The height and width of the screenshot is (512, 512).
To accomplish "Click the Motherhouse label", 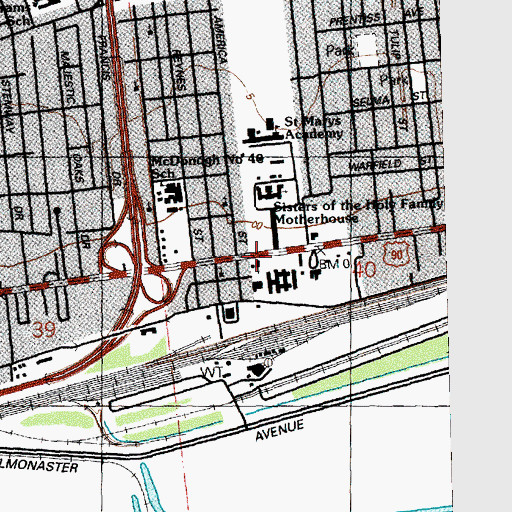I will click(x=317, y=219).
